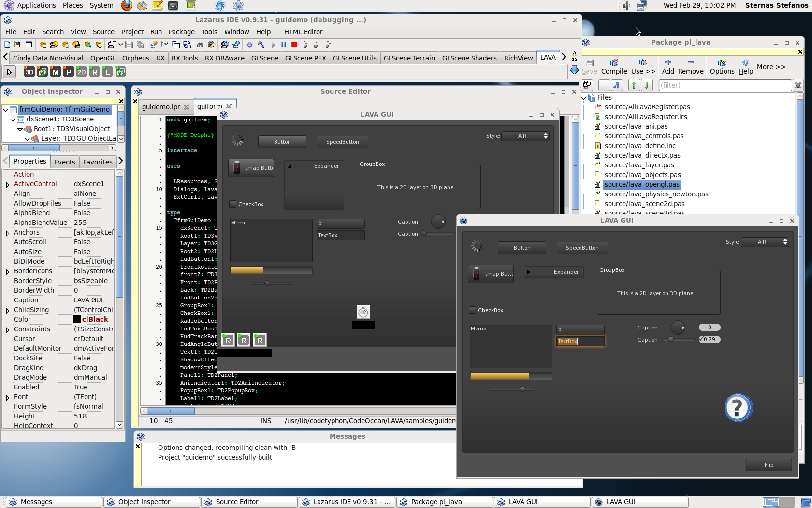The height and width of the screenshot is (508, 812).
Task: Pick the L component from LAVA palette
Action: pos(108,72)
